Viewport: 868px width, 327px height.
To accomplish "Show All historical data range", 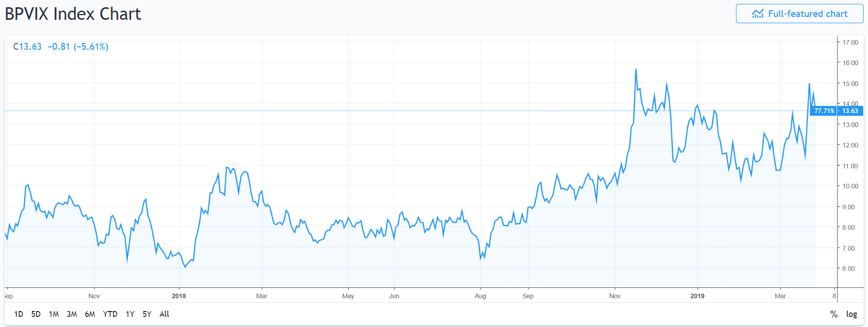I will tap(164, 314).
